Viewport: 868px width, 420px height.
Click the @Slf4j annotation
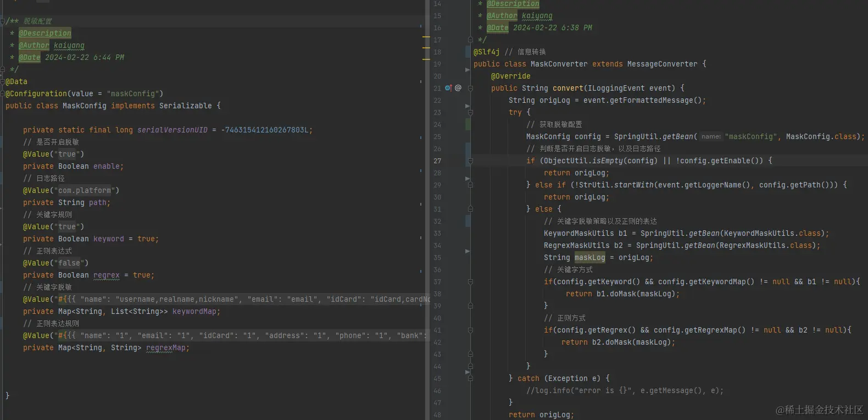click(x=487, y=52)
